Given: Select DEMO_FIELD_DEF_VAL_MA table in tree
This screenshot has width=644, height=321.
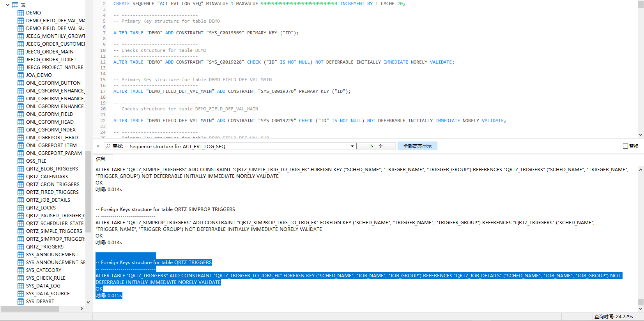Looking at the screenshot, I should coord(56,21).
